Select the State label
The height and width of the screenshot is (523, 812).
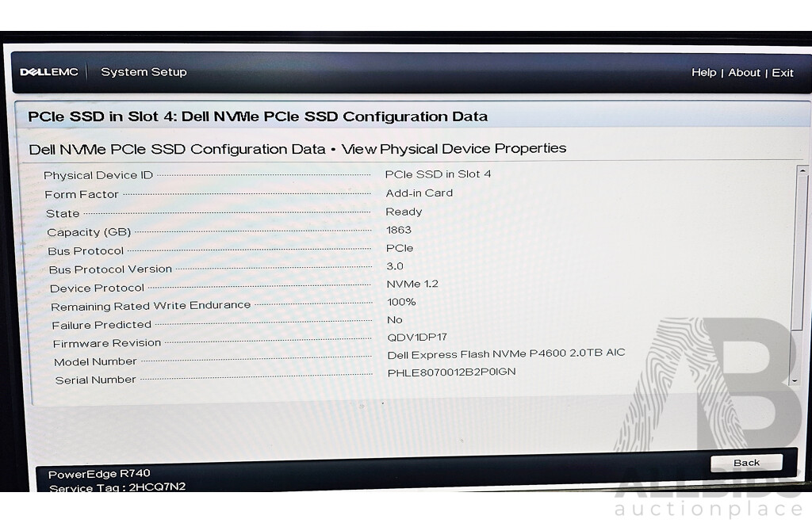tap(62, 214)
